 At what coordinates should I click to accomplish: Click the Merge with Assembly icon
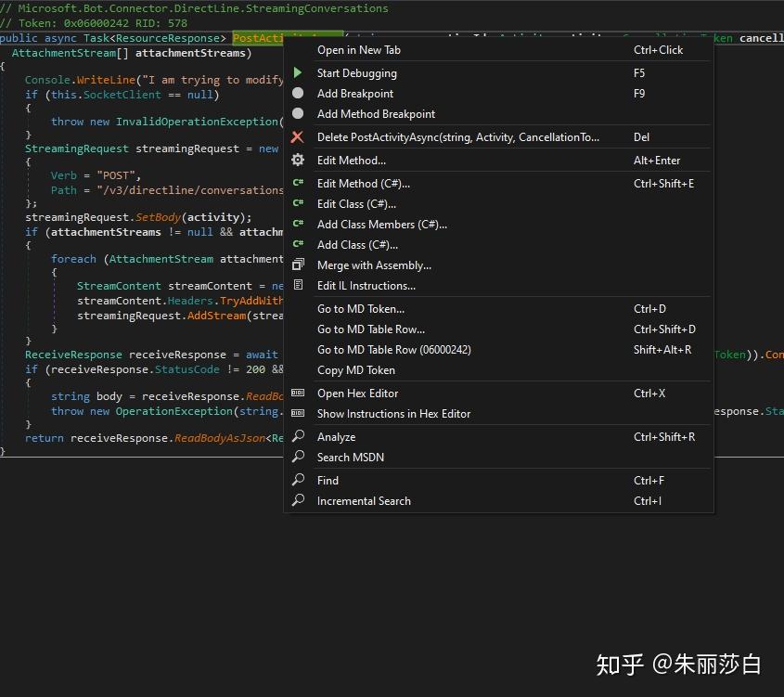point(298,265)
